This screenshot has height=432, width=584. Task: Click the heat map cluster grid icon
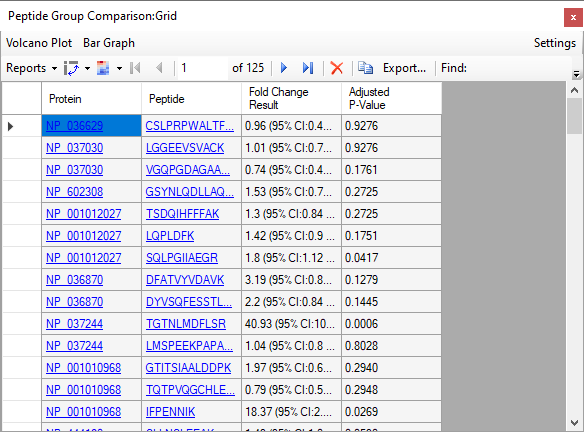click(x=103, y=68)
